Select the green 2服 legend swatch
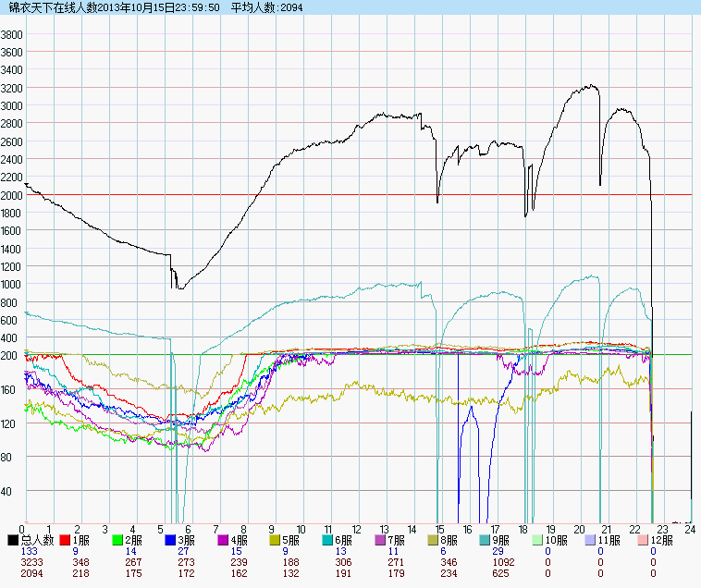The height and width of the screenshot is (588, 701). (x=118, y=540)
